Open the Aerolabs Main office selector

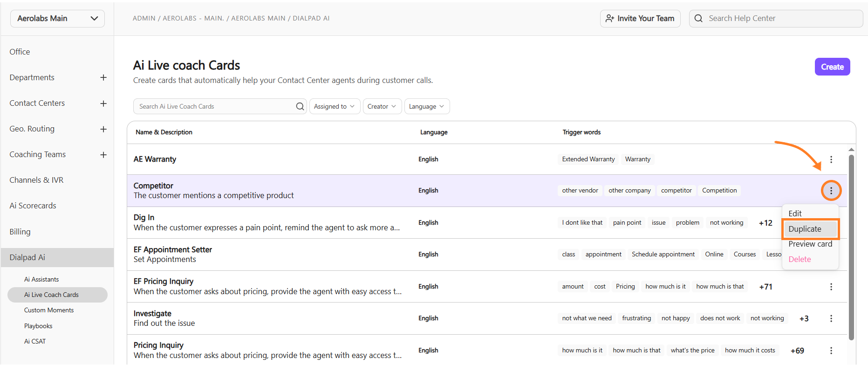point(57,18)
